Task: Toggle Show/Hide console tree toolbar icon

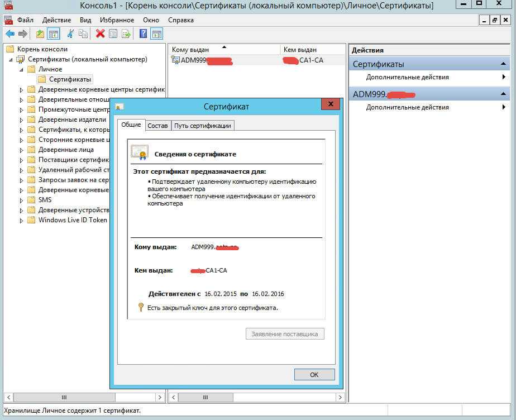Action: [x=54, y=34]
